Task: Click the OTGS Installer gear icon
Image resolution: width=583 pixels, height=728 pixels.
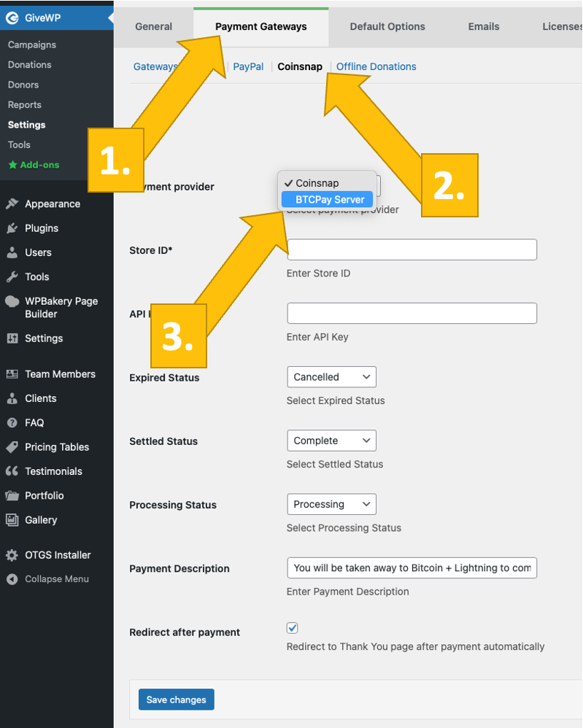Action: [12, 555]
